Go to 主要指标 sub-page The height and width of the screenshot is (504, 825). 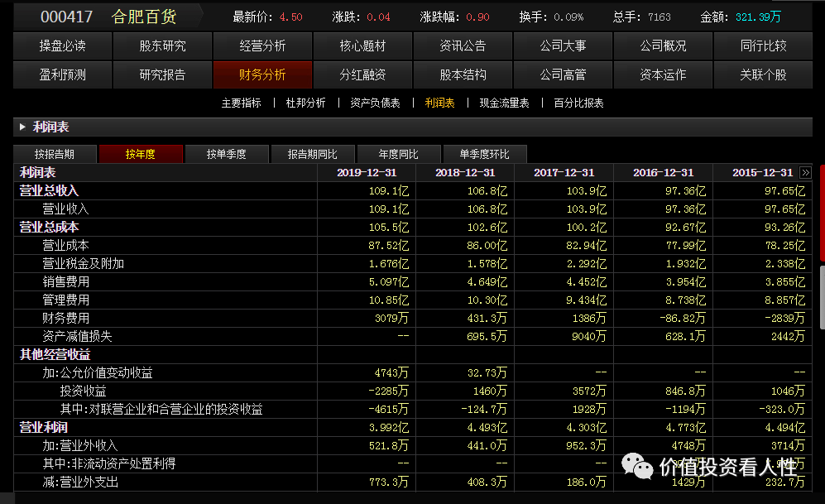click(242, 103)
